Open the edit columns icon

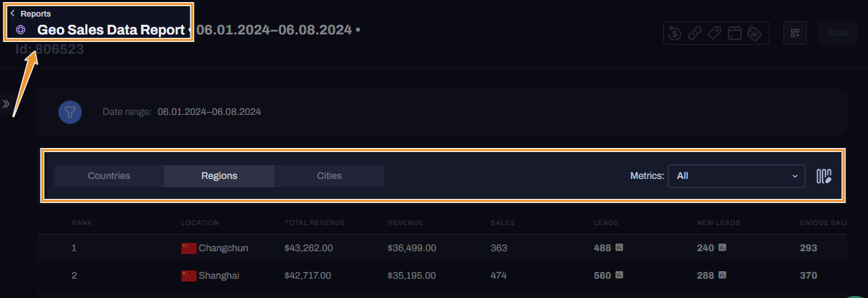pyautogui.click(x=824, y=176)
